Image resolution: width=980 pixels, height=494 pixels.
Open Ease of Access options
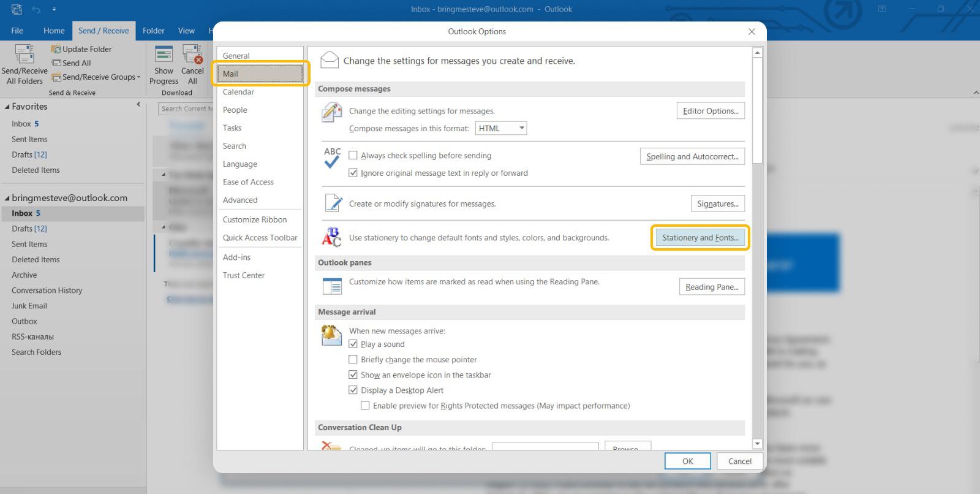260,182
